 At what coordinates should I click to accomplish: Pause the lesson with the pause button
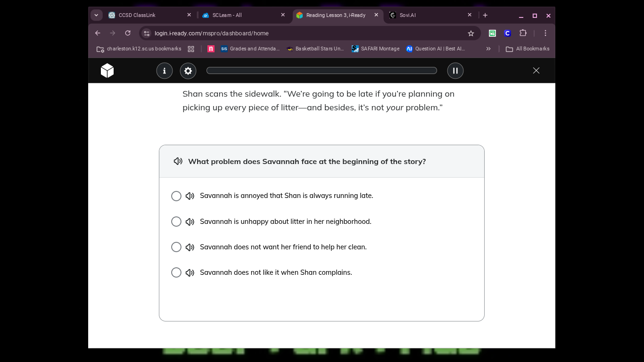455,71
